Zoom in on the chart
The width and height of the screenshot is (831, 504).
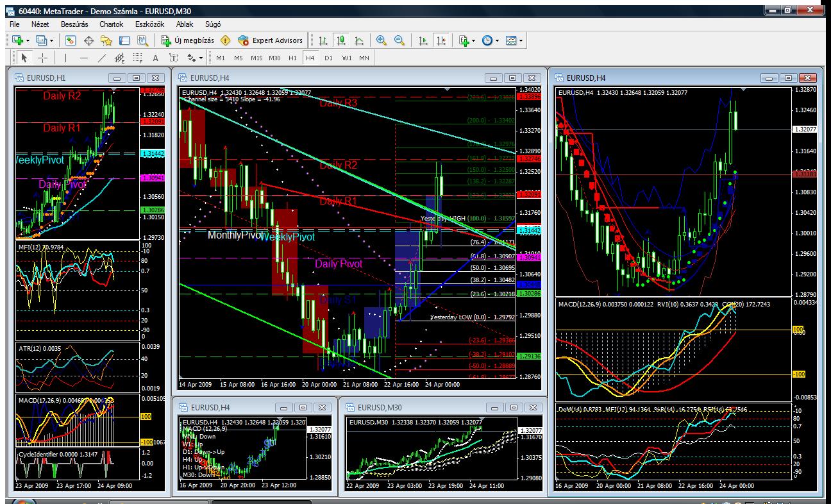click(382, 40)
